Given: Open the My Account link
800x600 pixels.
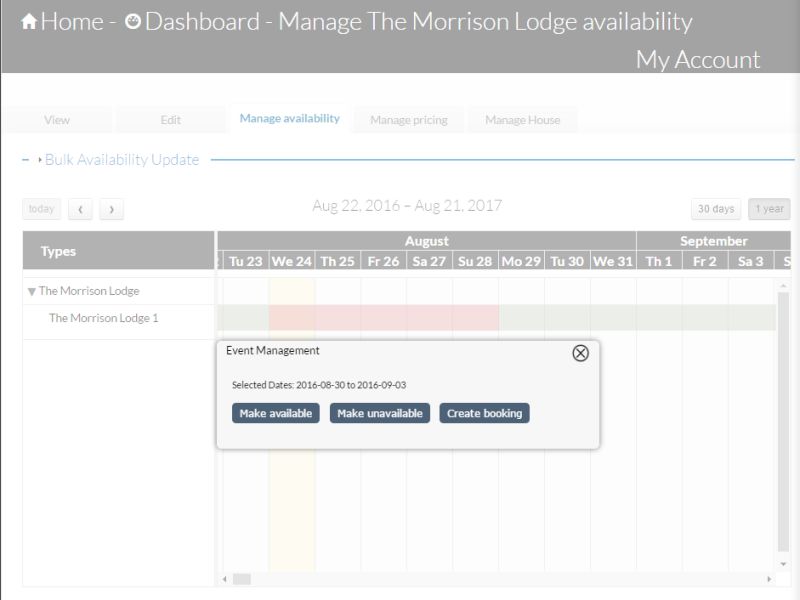Looking at the screenshot, I should click(x=700, y=60).
